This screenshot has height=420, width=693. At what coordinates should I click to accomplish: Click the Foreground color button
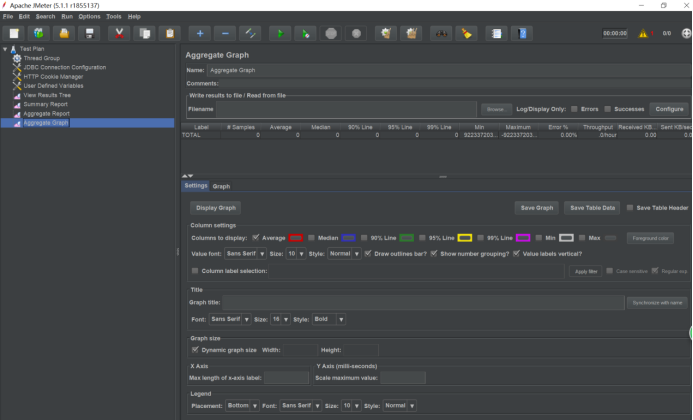click(650, 238)
